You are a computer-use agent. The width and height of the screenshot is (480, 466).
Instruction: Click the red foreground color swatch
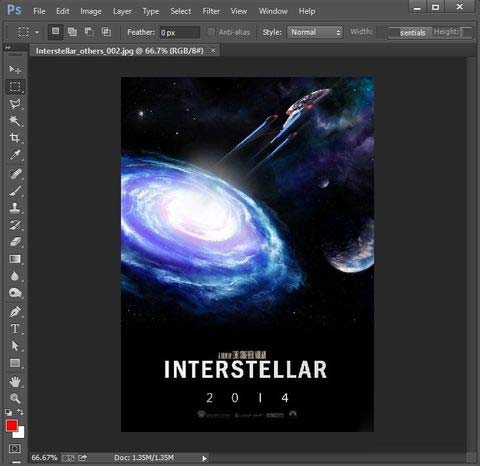(x=12, y=426)
